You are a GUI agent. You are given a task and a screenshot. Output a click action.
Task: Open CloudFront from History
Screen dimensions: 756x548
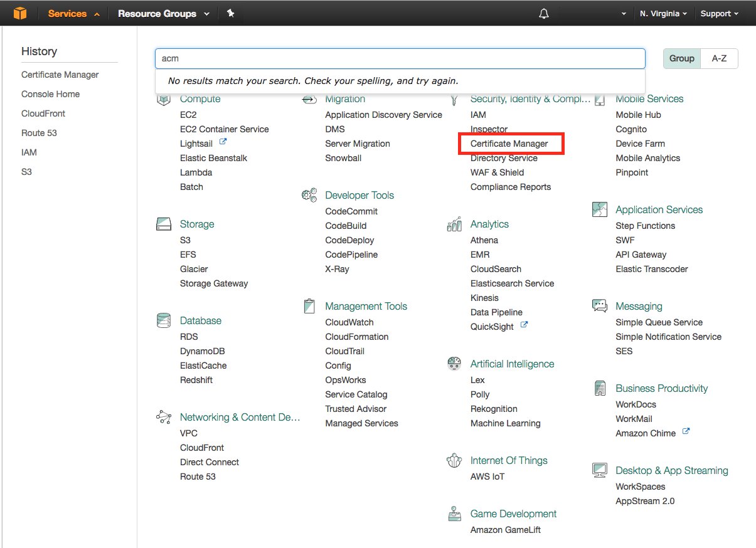click(x=43, y=113)
